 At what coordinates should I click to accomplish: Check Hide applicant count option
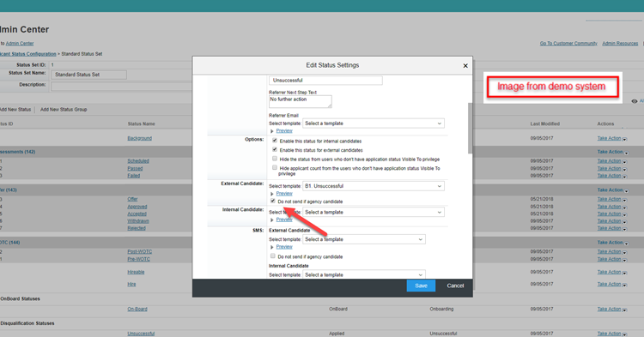pos(275,168)
